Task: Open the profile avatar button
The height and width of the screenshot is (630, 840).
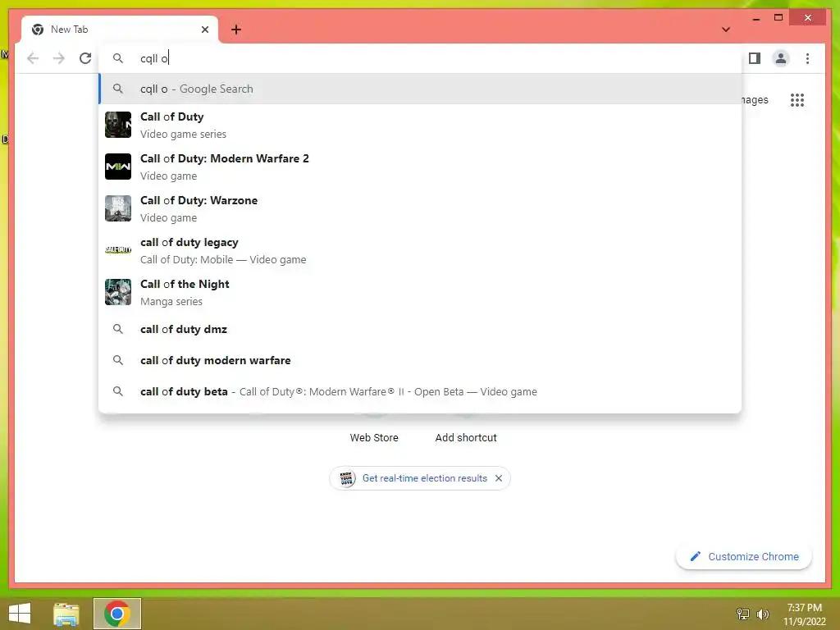Action: [781, 58]
